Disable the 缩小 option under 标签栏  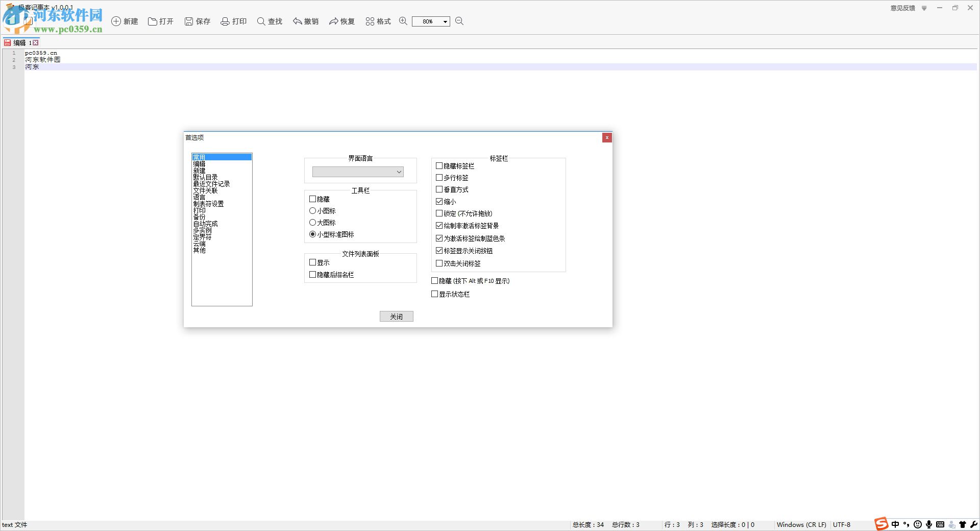pyautogui.click(x=439, y=201)
